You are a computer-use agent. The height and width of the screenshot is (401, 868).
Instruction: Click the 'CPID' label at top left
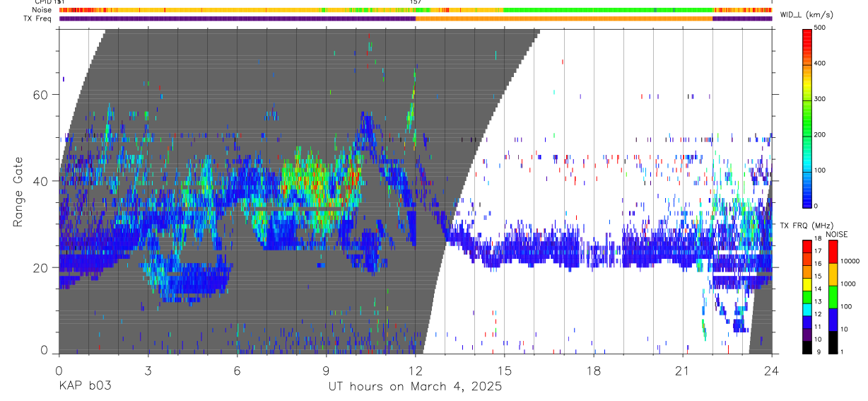(x=43, y=2)
